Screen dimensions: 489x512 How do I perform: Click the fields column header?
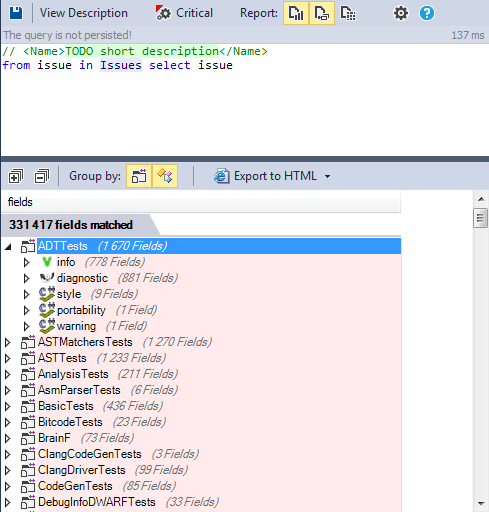click(201, 202)
